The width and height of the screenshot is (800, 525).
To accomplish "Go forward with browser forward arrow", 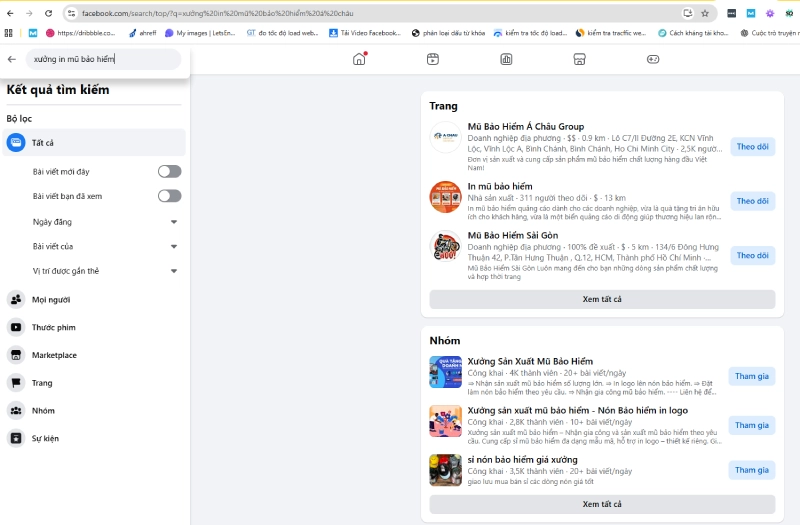I will [x=29, y=13].
